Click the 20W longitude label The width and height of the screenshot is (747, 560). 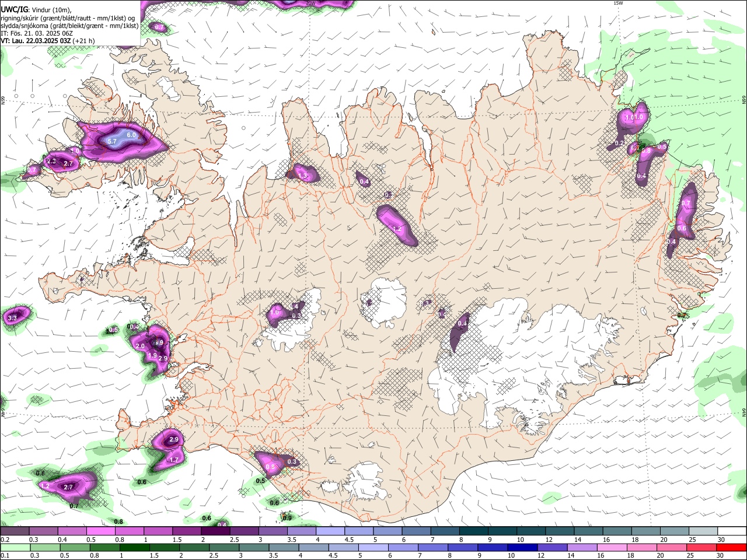[x=311, y=3]
